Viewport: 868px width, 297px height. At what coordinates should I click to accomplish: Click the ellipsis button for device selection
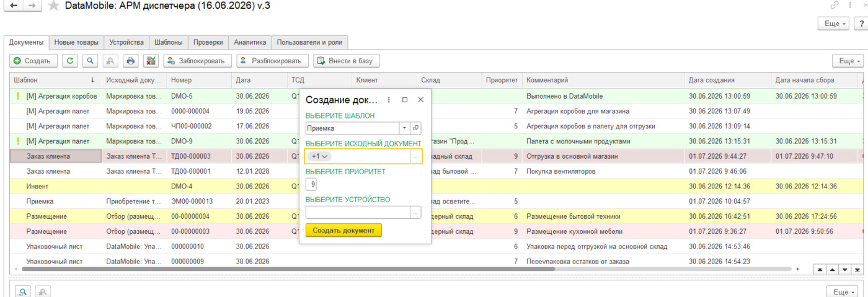[x=416, y=212]
